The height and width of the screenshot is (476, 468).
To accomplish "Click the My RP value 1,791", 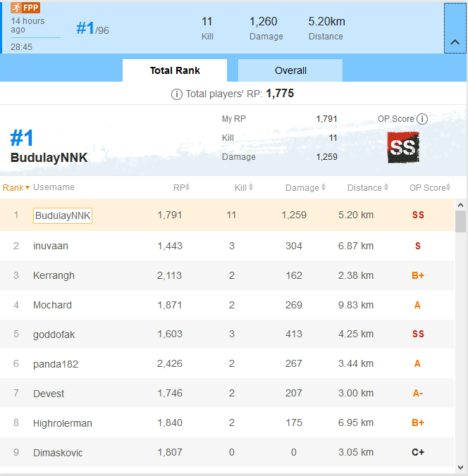I will [x=327, y=119].
